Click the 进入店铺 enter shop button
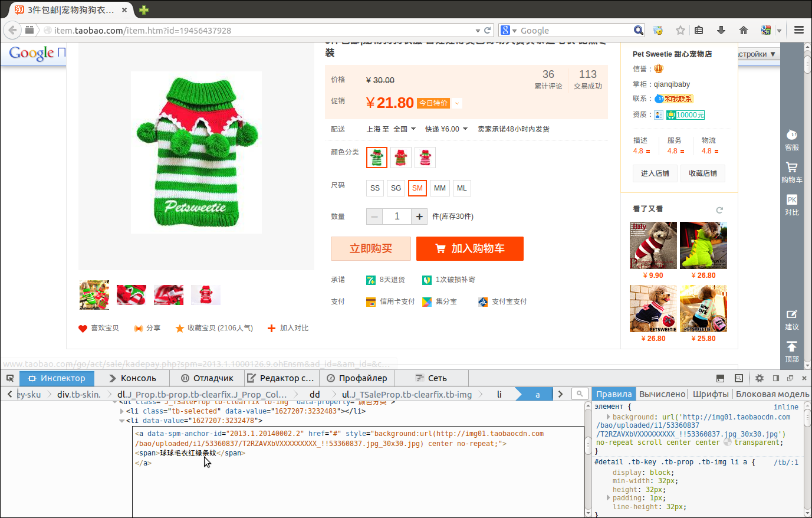The image size is (812, 518). 655,173
